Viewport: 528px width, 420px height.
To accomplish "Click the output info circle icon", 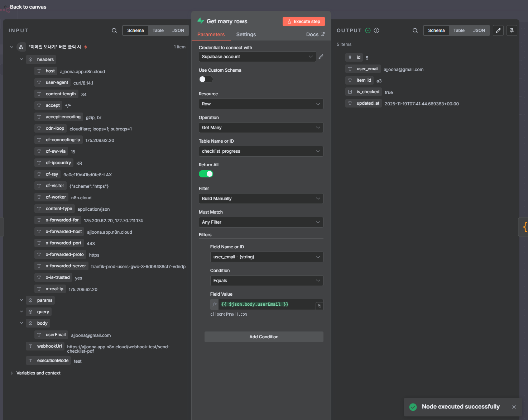I will 376,30.
